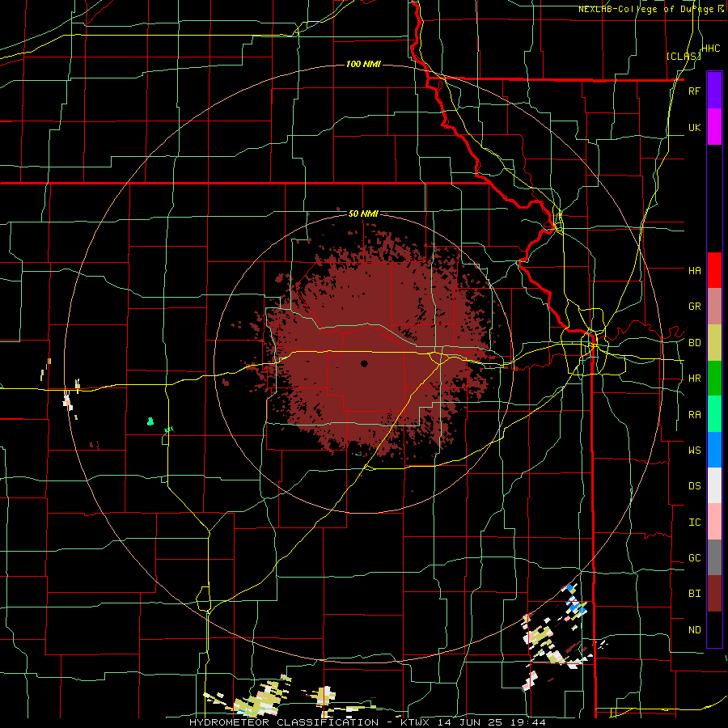Click the BI legend label
The height and width of the screenshot is (728, 728).
coord(694,594)
